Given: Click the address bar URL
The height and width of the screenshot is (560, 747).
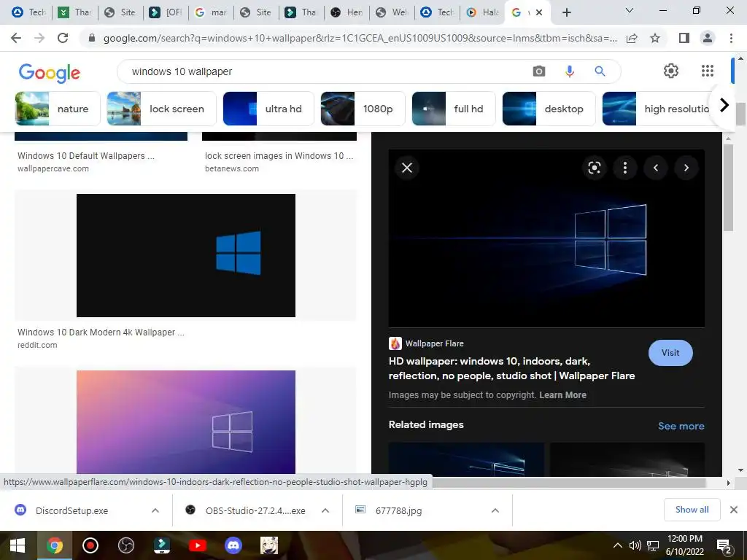Looking at the screenshot, I should (360, 38).
